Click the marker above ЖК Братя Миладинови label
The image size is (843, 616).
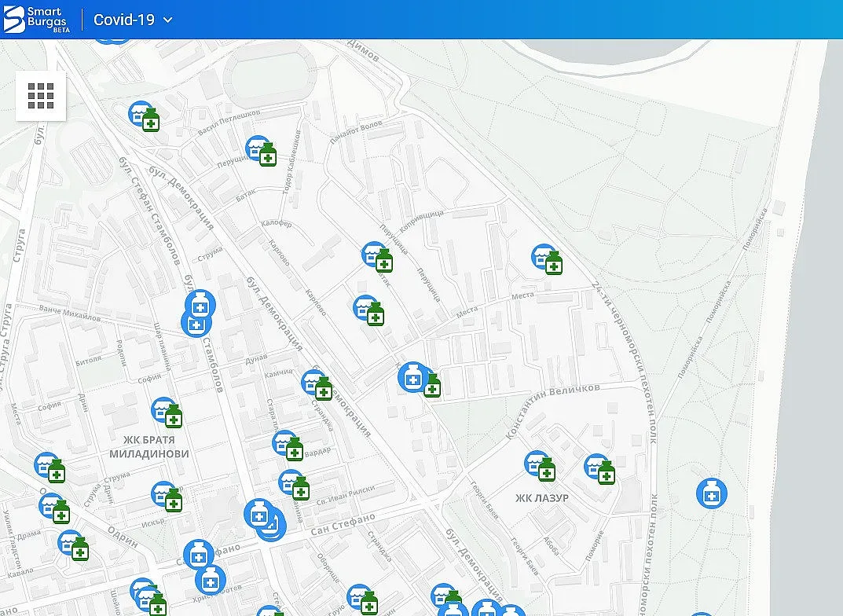[x=167, y=411]
